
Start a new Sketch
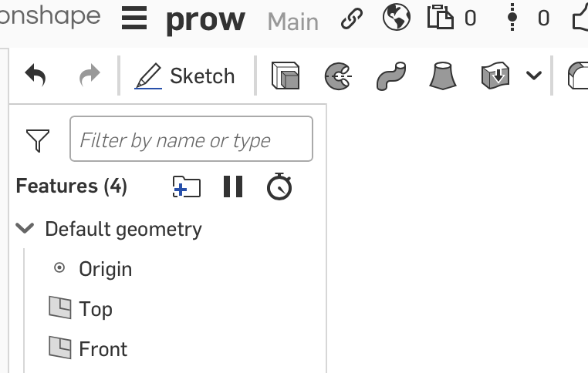click(x=185, y=76)
